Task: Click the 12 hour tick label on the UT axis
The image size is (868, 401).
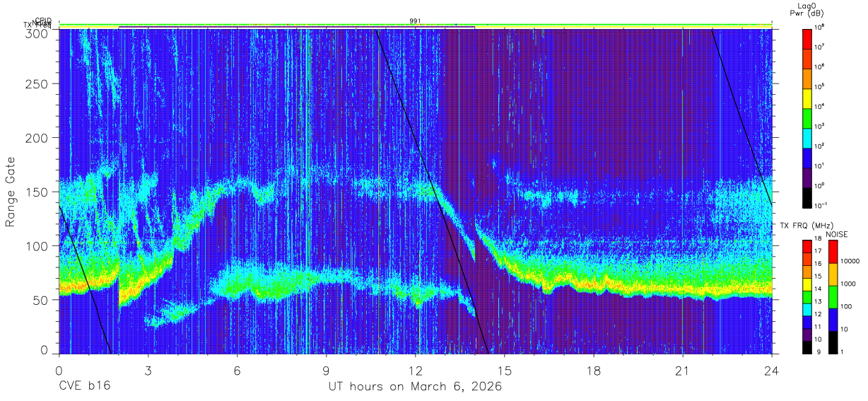Action: click(416, 371)
